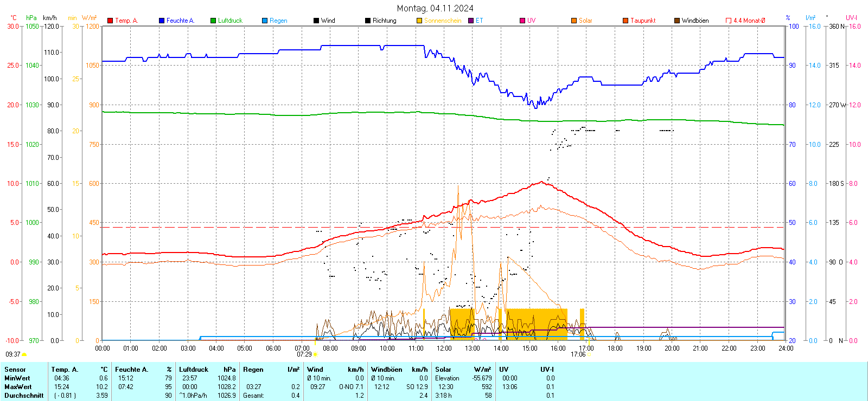Click the 12:00 label on time axis
The image size is (868, 401).
[x=444, y=348]
